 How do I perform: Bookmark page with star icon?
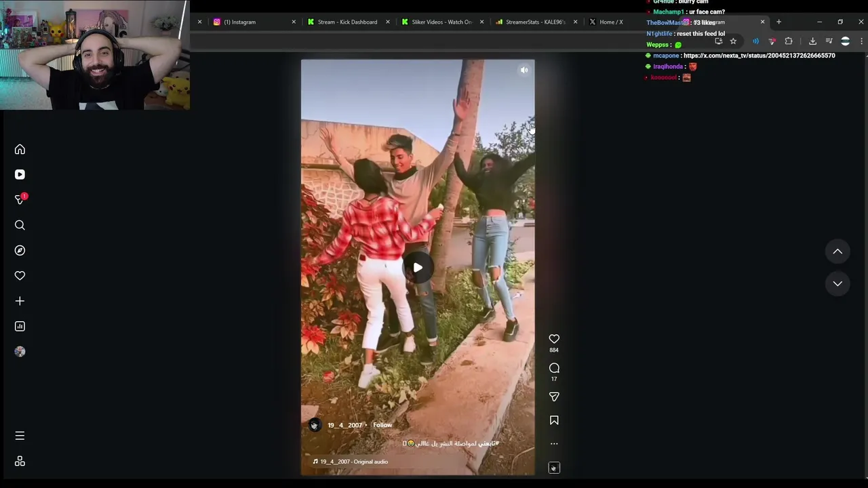click(733, 41)
